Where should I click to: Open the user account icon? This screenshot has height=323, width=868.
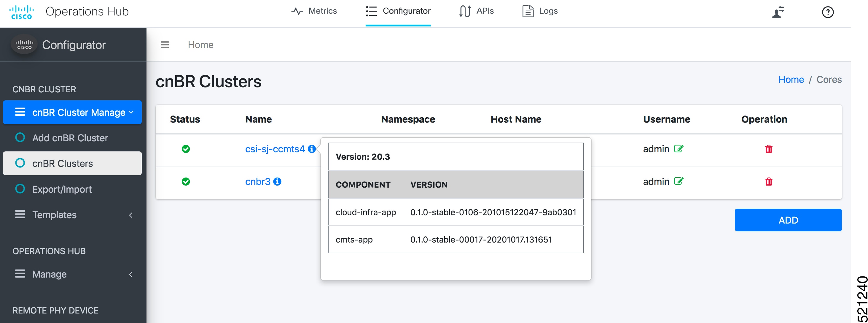tap(778, 12)
